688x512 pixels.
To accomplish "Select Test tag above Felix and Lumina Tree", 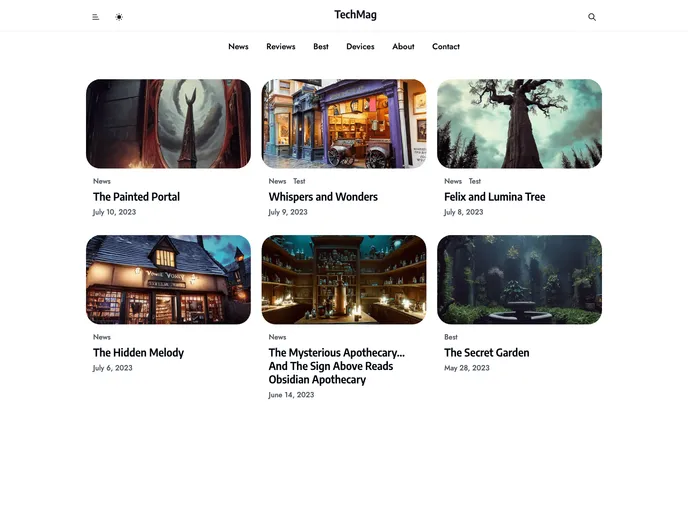I will click(475, 181).
